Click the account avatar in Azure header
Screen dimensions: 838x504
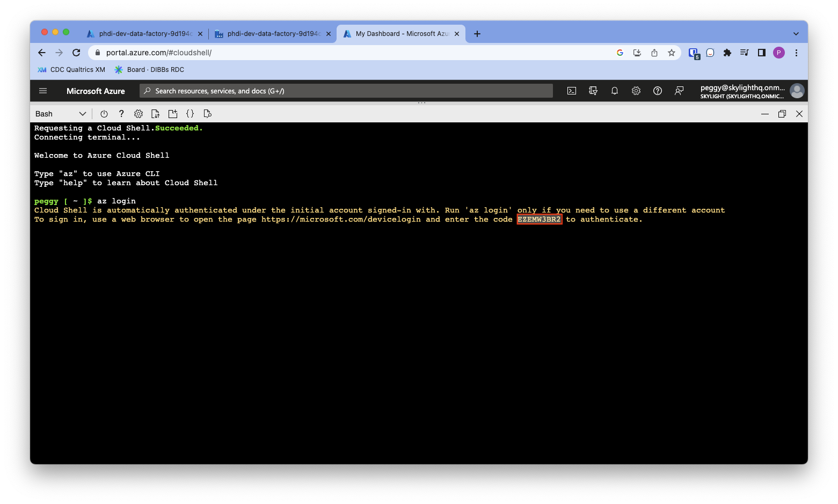[797, 91]
